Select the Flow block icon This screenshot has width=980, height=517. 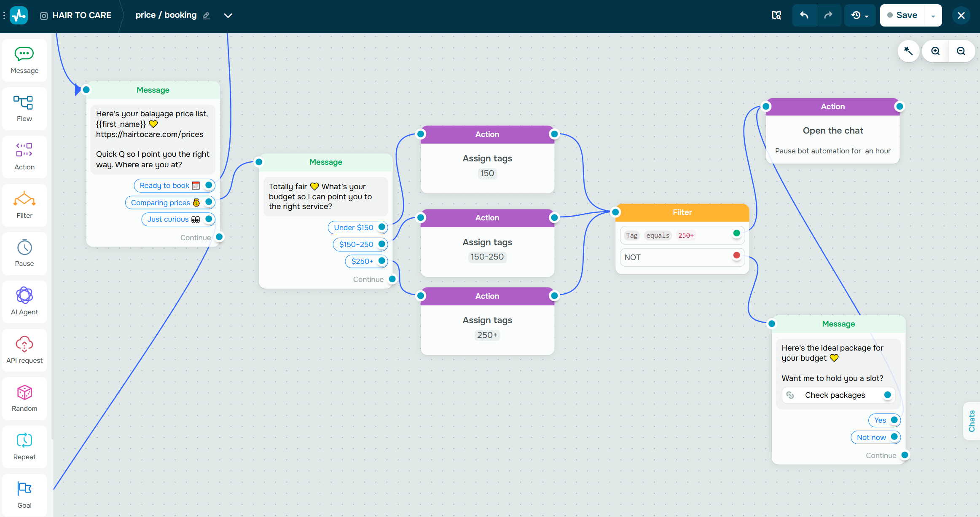click(23, 102)
